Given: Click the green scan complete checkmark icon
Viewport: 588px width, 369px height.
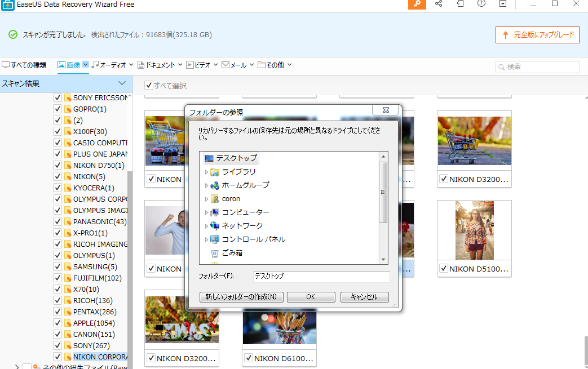Looking at the screenshot, I should pyautogui.click(x=13, y=34).
